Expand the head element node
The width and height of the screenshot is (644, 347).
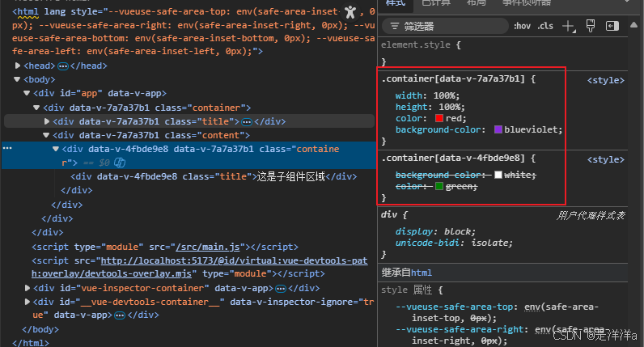[x=18, y=66]
